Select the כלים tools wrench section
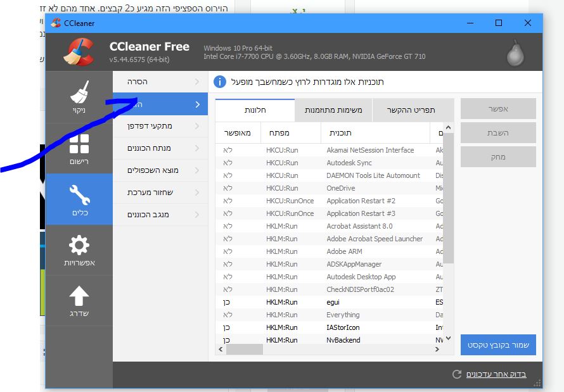Image resolution: width=564 pixels, height=392 pixels. coord(79,199)
